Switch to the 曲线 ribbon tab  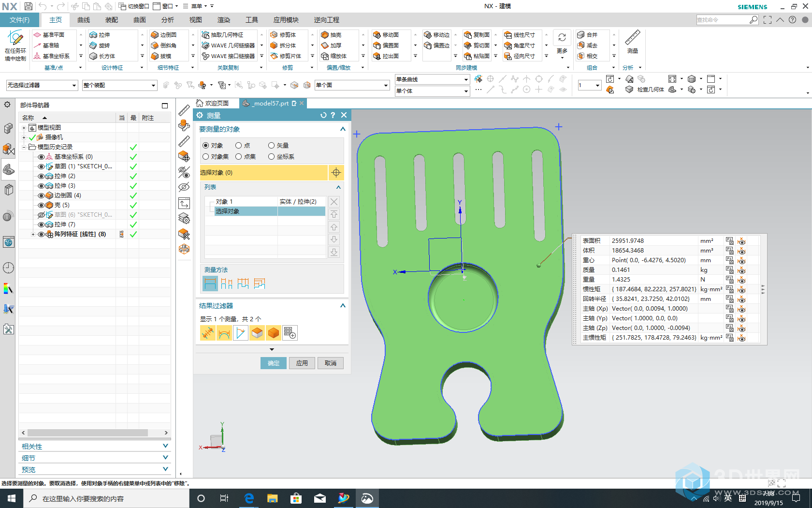click(x=84, y=20)
